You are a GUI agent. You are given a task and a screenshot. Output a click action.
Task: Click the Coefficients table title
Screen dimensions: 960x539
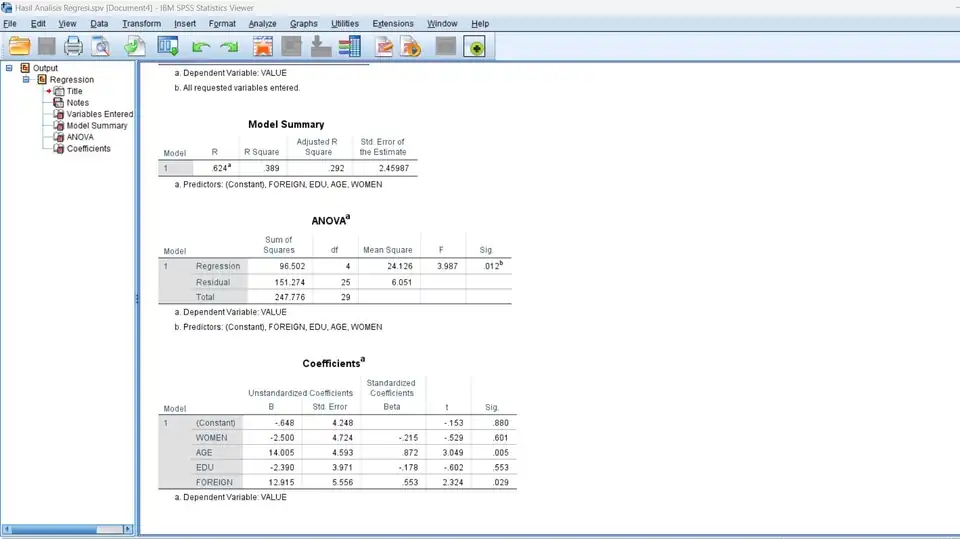tap(334, 363)
